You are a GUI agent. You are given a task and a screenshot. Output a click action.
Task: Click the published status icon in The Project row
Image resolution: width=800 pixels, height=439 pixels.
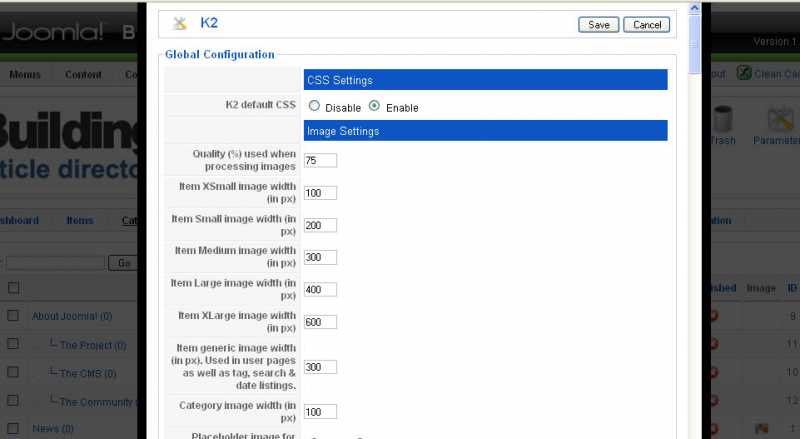point(713,344)
